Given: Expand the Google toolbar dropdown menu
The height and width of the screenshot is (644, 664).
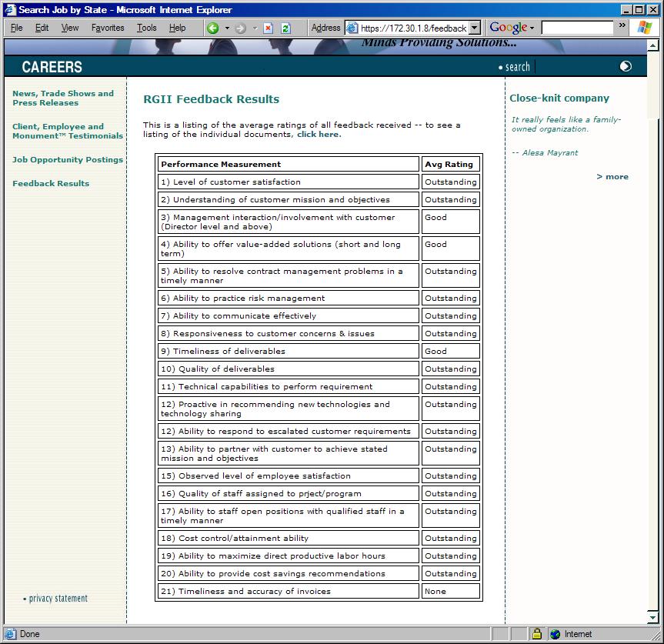Looking at the screenshot, I should pos(532,28).
